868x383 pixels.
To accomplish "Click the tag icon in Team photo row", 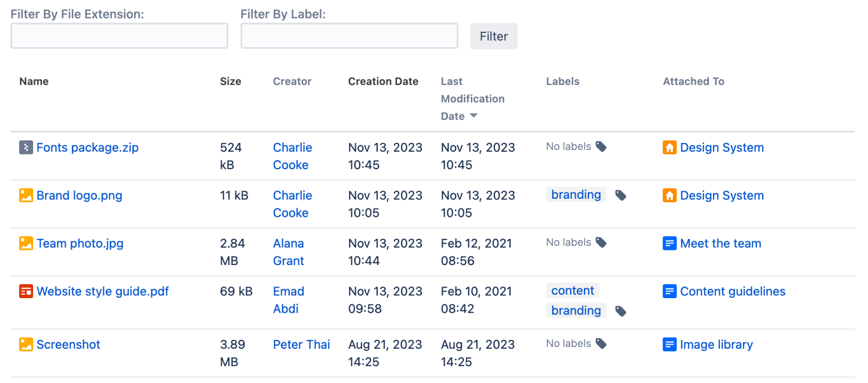I will (x=601, y=242).
